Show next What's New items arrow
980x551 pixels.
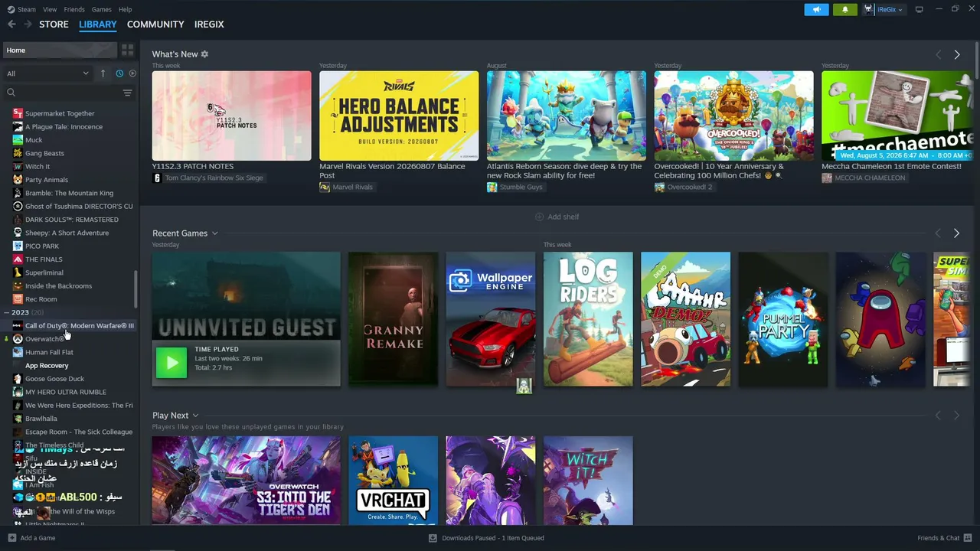956,54
